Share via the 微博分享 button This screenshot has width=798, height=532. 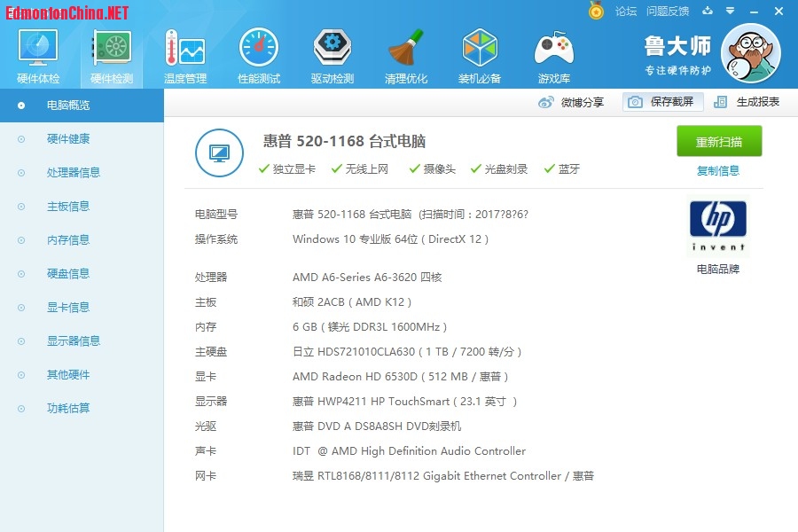tap(572, 102)
